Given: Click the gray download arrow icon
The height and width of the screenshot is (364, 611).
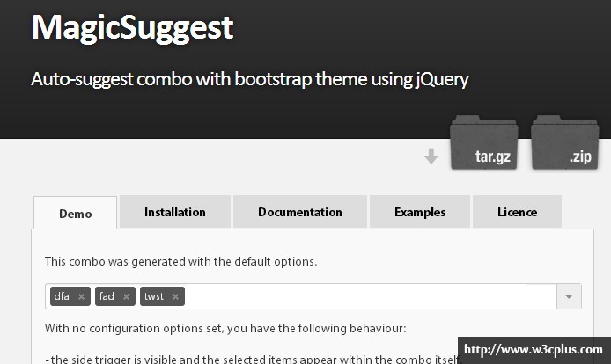Looking at the screenshot, I should [431, 157].
